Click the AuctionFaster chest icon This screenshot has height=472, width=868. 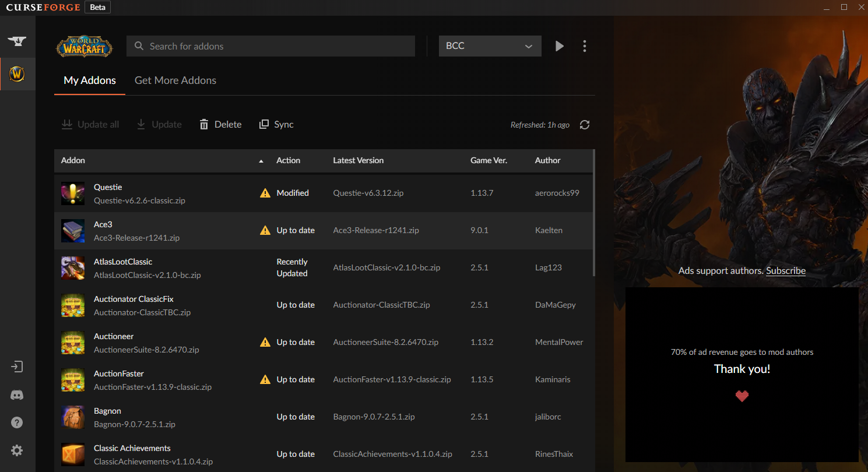pos(73,380)
